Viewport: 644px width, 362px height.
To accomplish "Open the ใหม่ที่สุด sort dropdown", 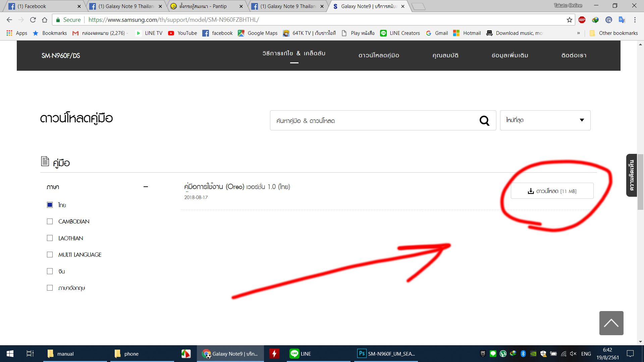I will coord(545,120).
